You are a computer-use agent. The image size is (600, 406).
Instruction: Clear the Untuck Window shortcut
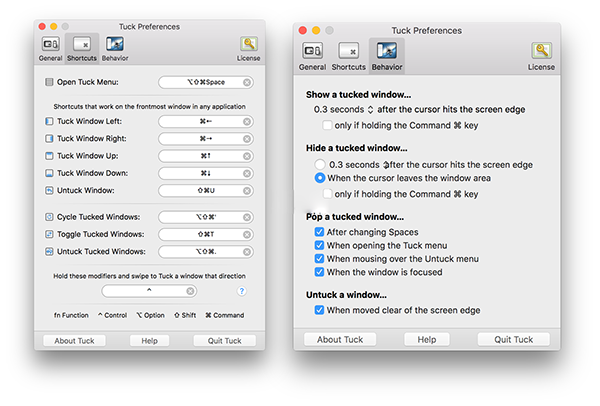click(x=247, y=189)
